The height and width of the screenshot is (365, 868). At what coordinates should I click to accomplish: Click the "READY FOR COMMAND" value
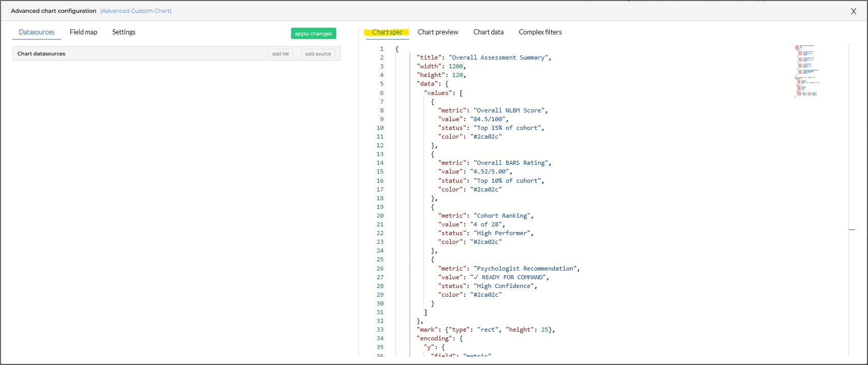click(507, 277)
